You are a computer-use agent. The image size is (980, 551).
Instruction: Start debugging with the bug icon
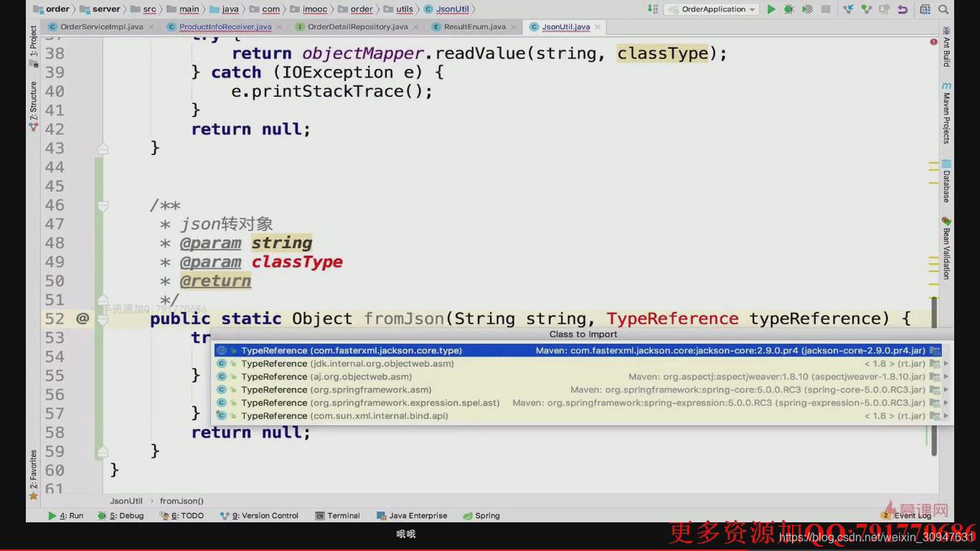point(789,9)
